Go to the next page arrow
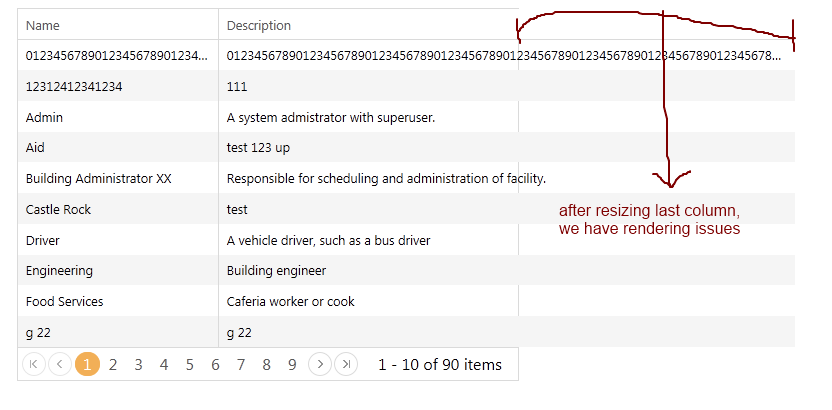 [x=320, y=365]
